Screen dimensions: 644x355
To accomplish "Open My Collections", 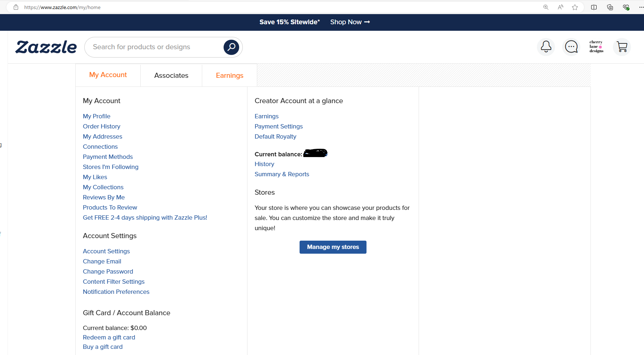I will (x=103, y=187).
